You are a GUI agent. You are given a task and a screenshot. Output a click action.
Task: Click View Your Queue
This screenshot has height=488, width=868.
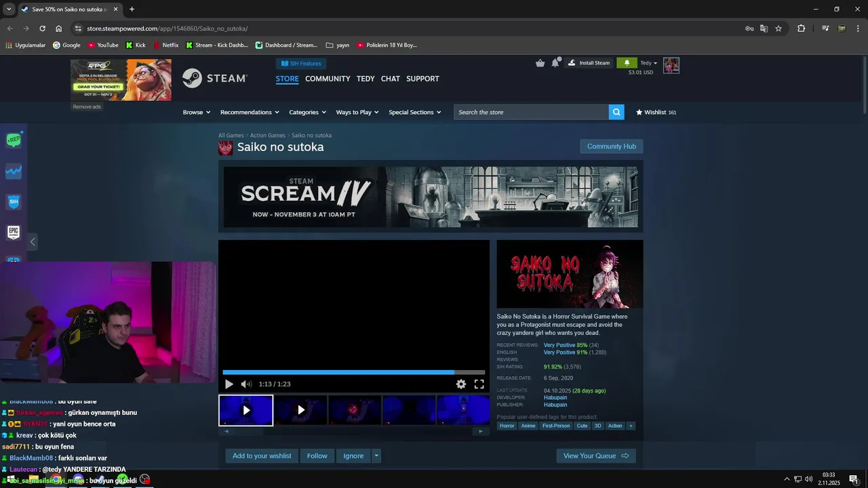click(596, 456)
